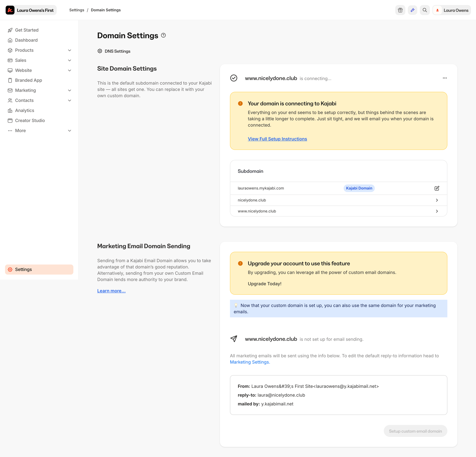Expand the Products menu chevron
This screenshot has height=457, width=476.
pos(69,50)
